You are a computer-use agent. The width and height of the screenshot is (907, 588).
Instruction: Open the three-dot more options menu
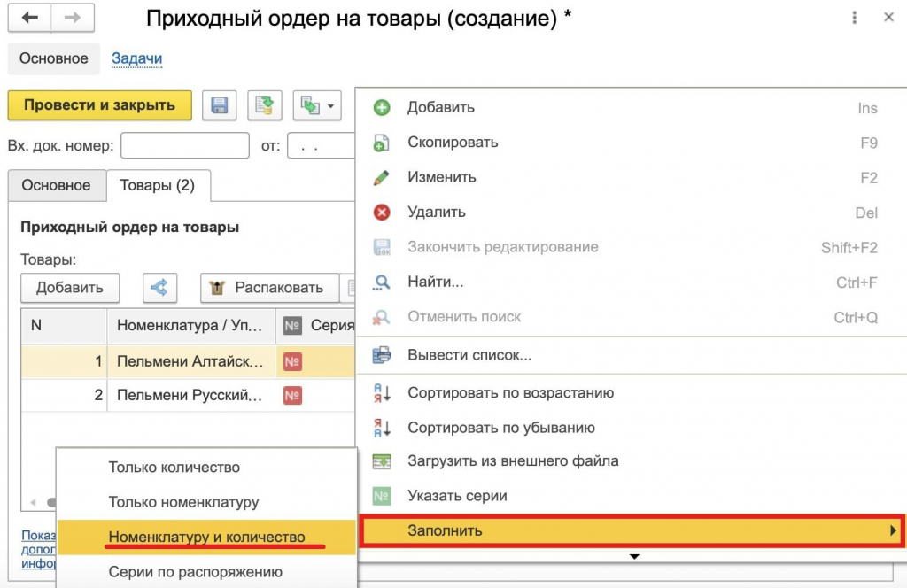pos(855,18)
